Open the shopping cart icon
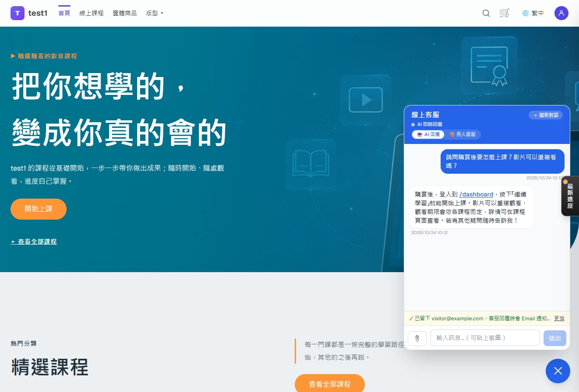 pos(505,13)
